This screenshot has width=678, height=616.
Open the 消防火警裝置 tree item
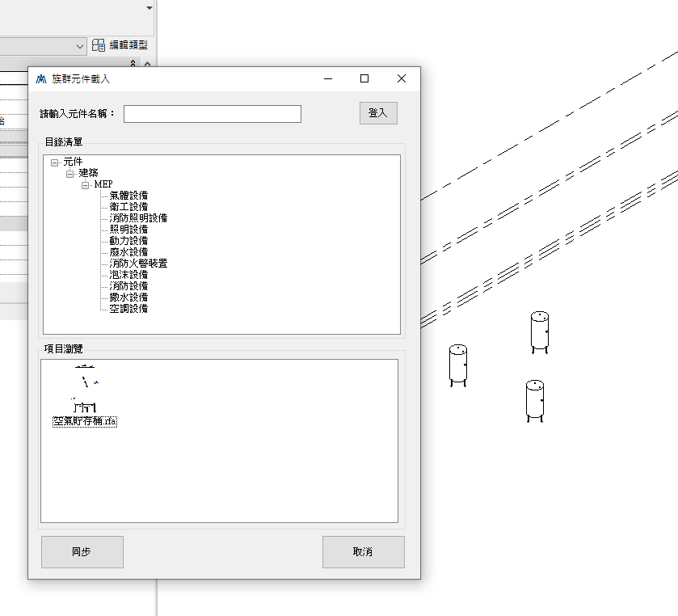coord(138,264)
